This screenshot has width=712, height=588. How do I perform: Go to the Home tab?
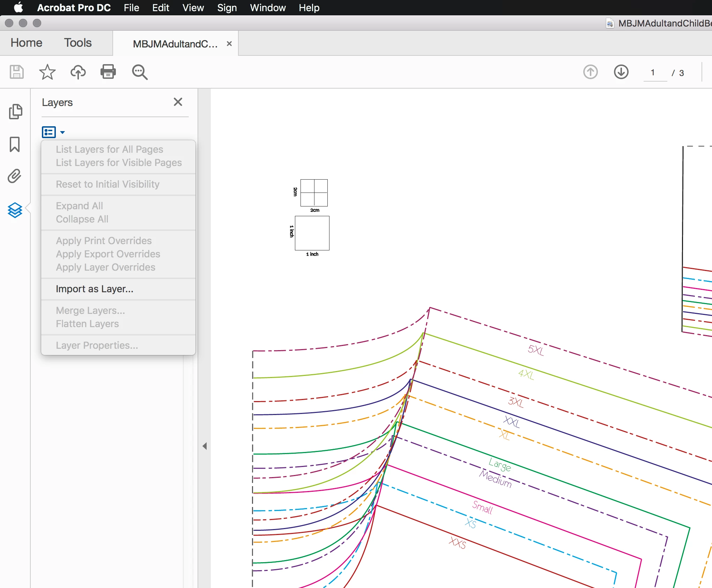tap(27, 43)
